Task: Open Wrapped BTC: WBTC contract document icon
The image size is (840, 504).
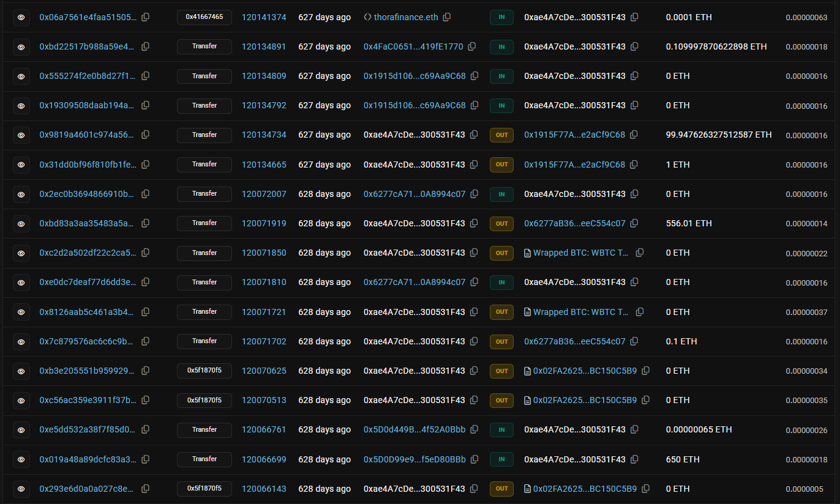Action: pos(527,253)
